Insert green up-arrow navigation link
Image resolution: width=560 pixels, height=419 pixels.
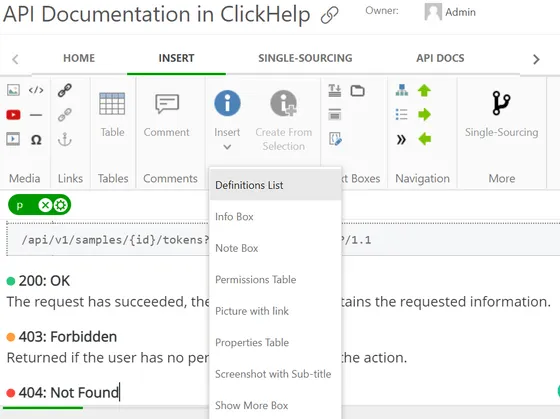pos(424,90)
